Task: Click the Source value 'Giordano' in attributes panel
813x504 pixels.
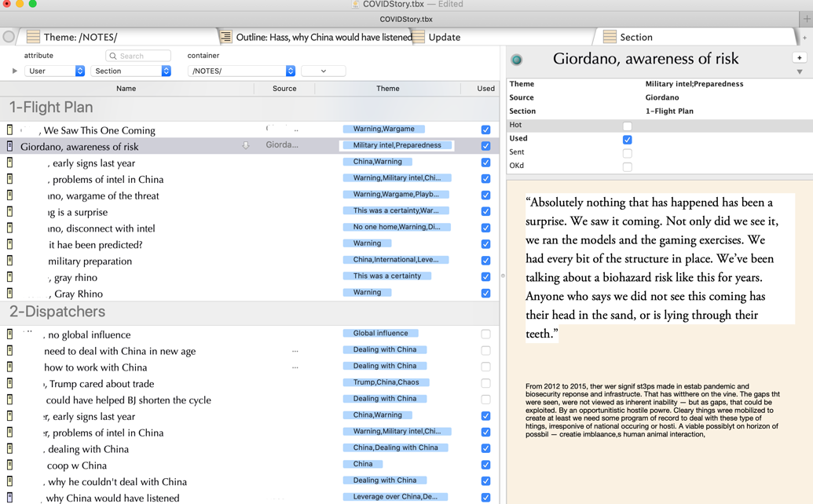Action: click(x=661, y=97)
